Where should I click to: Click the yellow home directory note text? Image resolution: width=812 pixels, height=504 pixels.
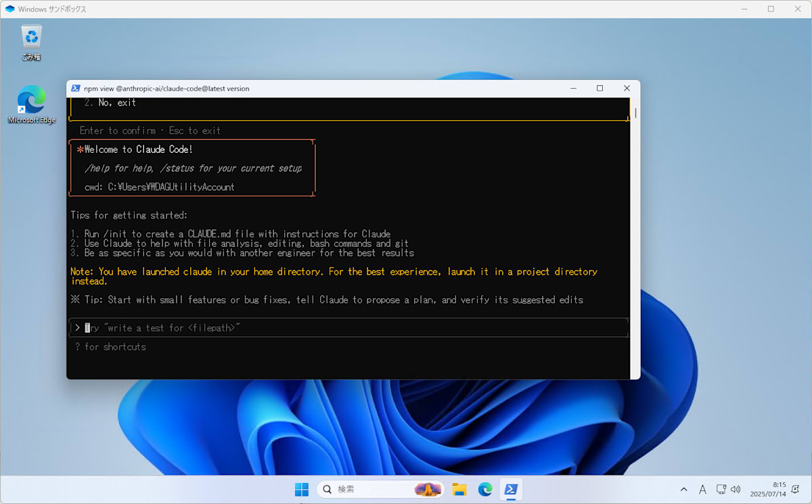(334, 276)
